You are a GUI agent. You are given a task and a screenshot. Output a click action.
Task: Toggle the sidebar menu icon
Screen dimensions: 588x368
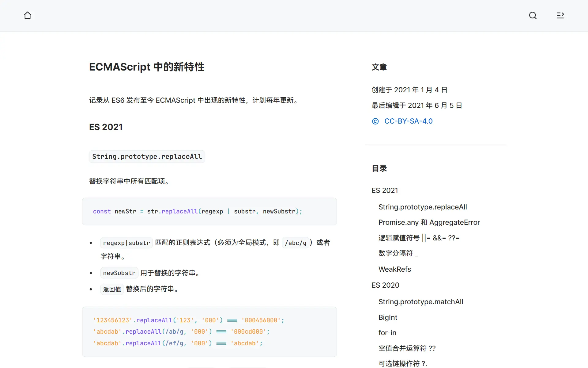[x=560, y=15]
